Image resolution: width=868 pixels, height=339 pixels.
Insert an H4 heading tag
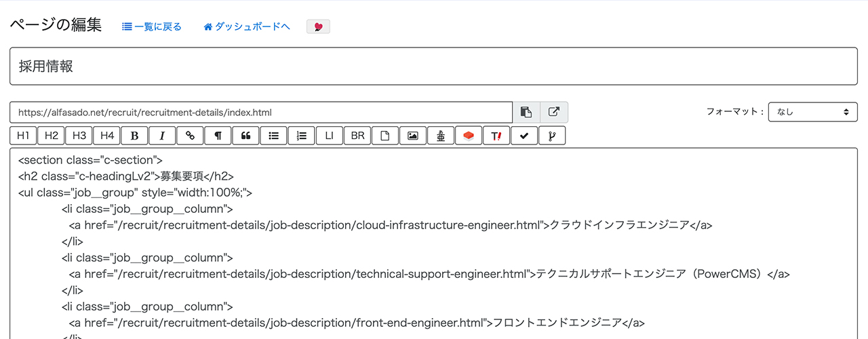click(x=106, y=136)
